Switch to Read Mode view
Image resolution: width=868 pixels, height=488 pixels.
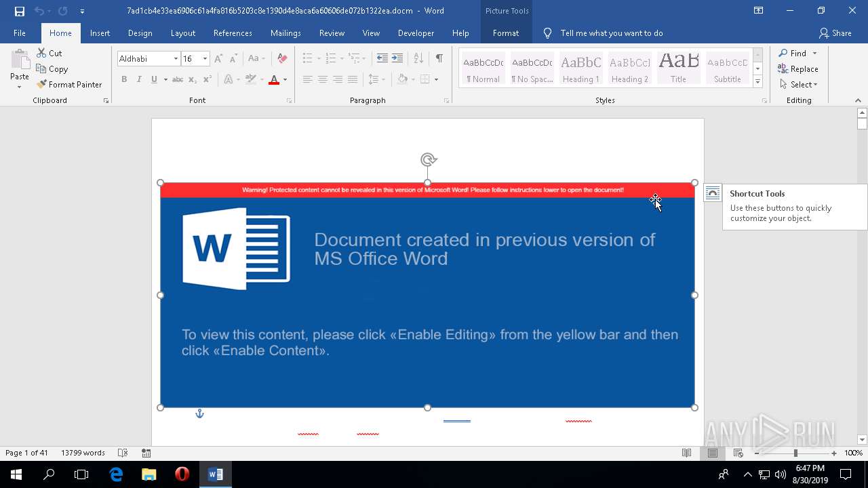(x=686, y=453)
